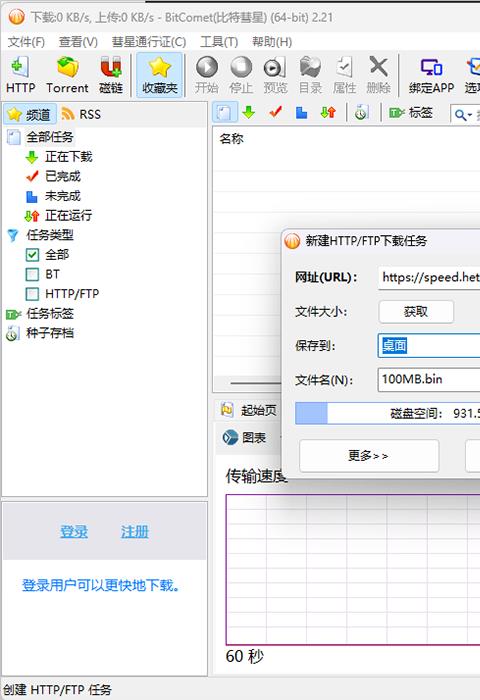The height and width of the screenshot is (700, 480).
Task: Click the More (更多>>) button in dialog
Action: 369,456
